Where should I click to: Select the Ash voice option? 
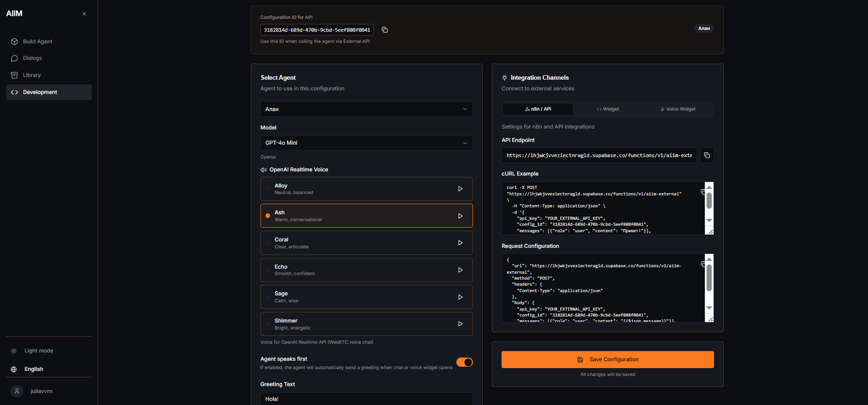(x=366, y=216)
